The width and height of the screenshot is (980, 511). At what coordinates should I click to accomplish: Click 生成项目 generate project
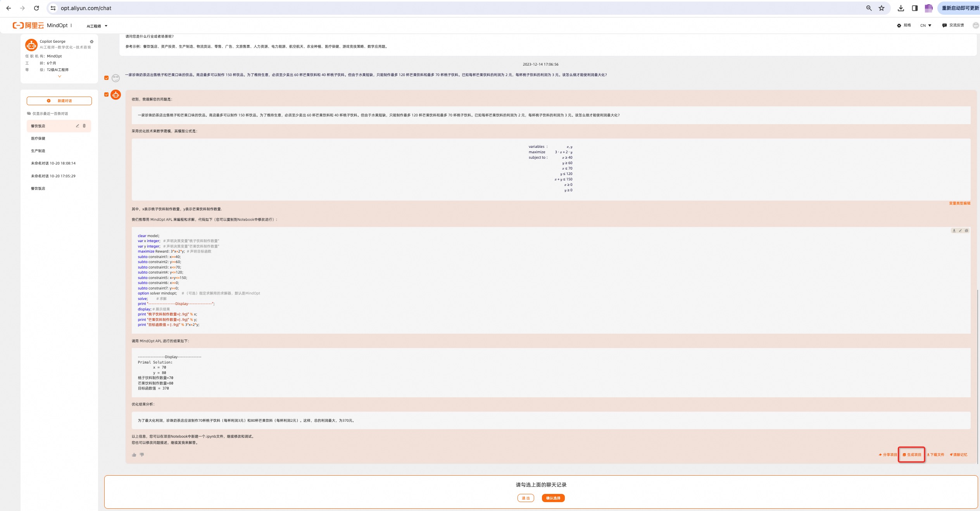pos(912,455)
